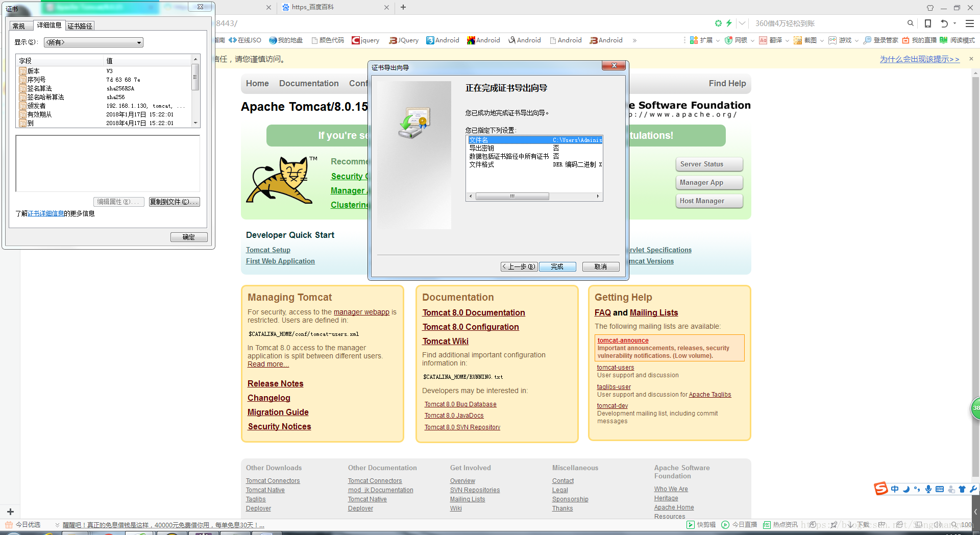Viewport: 980px width, 535px height.
Task: Click 完成 button in export wizard
Action: pos(557,266)
